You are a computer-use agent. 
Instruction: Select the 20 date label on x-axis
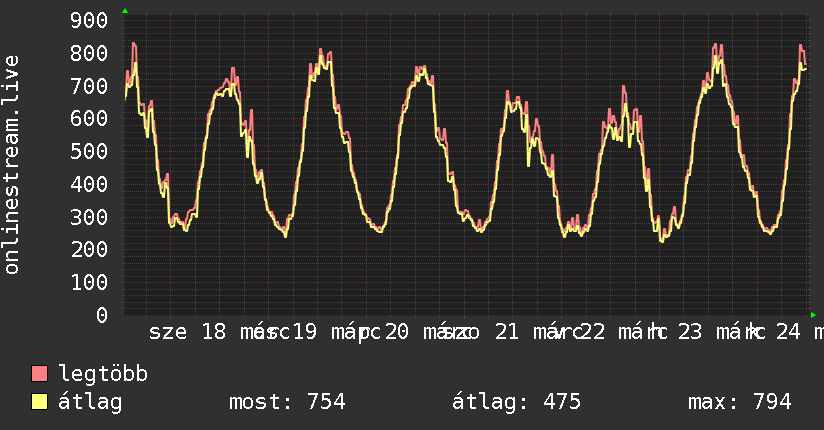click(x=396, y=332)
